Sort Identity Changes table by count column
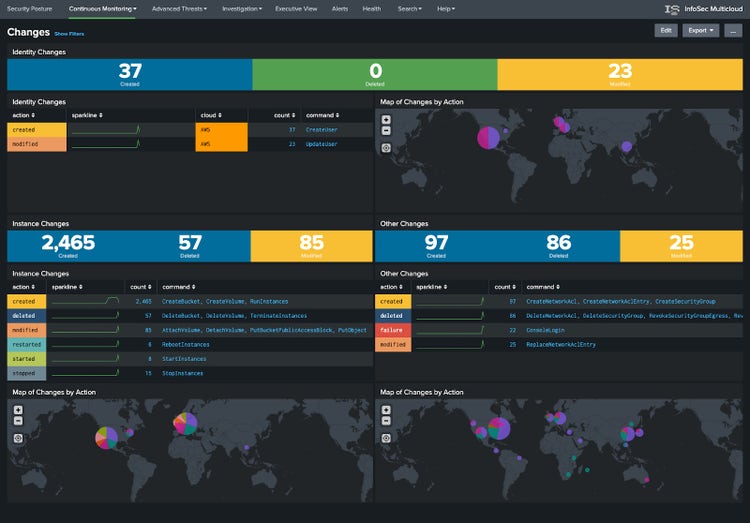Screen dimensions: 750x523 tap(288, 115)
